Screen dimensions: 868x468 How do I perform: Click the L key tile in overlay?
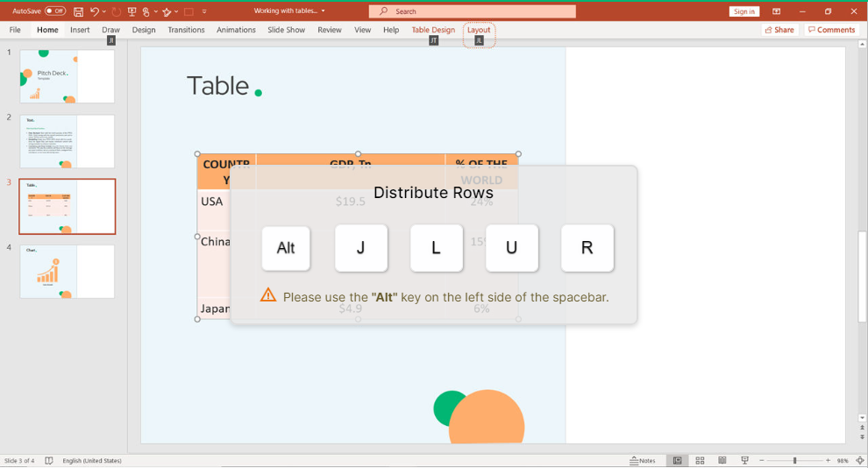[437, 248]
